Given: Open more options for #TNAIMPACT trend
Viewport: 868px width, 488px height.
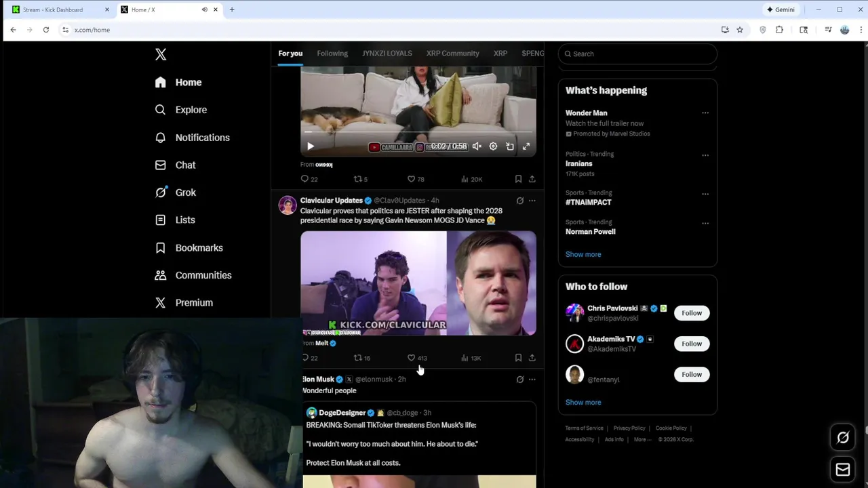Looking at the screenshot, I should click(x=705, y=194).
